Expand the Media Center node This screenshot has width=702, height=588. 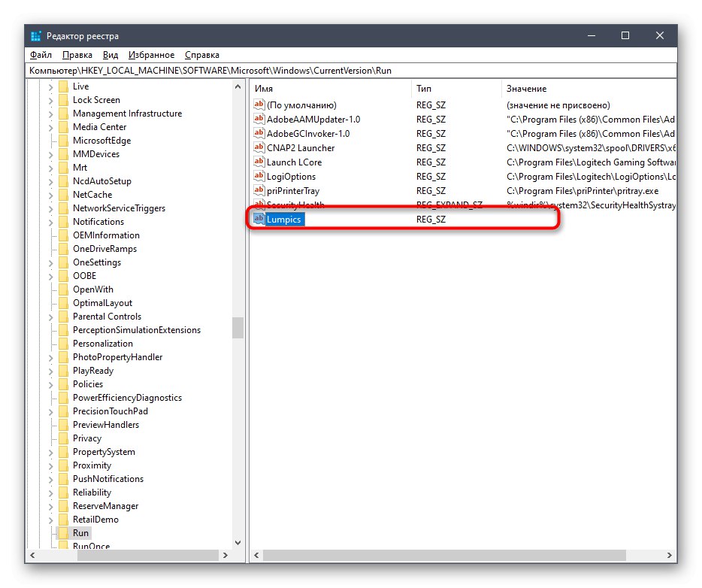(50, 128)
